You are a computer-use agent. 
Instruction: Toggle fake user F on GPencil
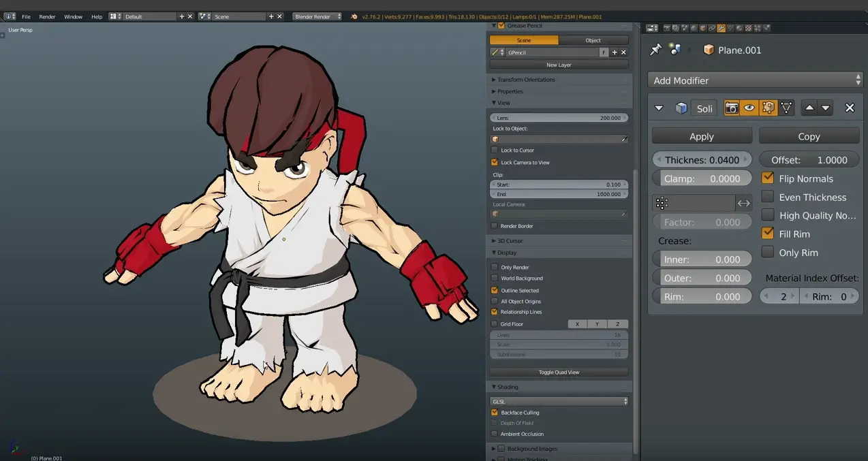click(604, 52)
